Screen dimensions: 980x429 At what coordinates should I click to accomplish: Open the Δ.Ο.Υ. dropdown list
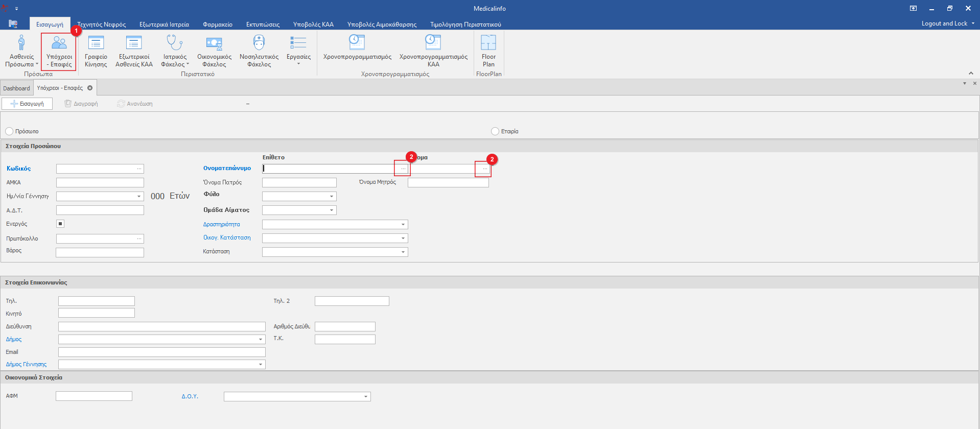[366, 396]
